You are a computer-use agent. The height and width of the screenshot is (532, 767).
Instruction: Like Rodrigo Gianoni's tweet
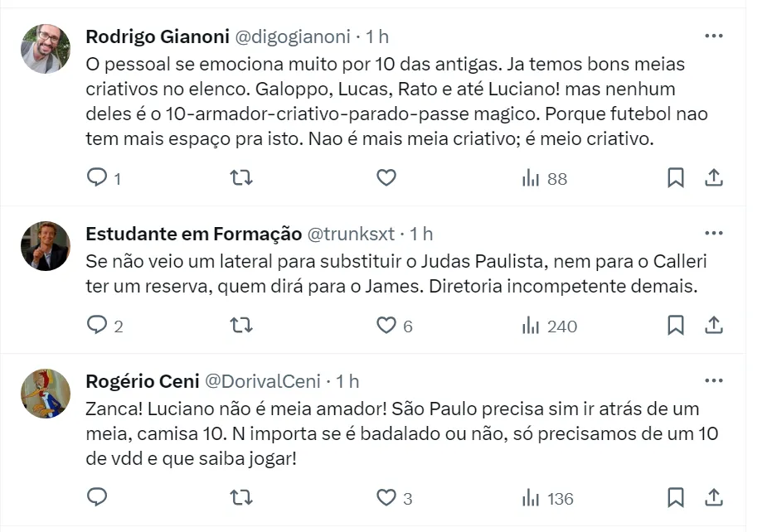tap(386, 177)
